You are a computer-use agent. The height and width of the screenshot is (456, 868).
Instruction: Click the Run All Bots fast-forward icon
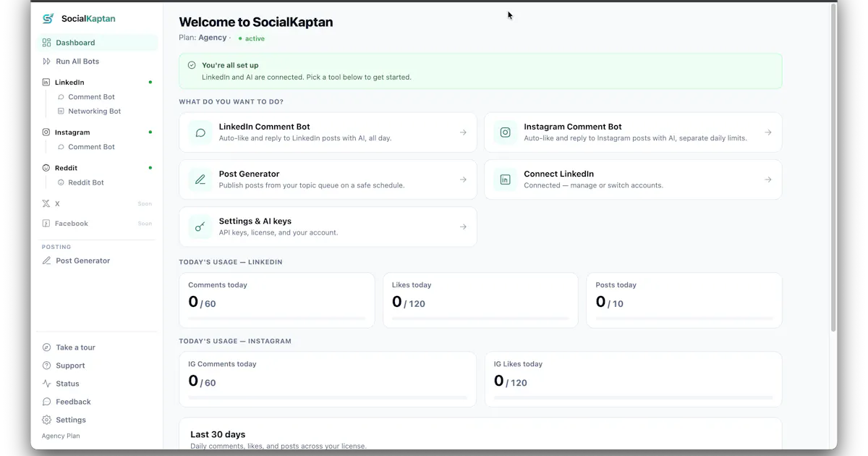46,62
